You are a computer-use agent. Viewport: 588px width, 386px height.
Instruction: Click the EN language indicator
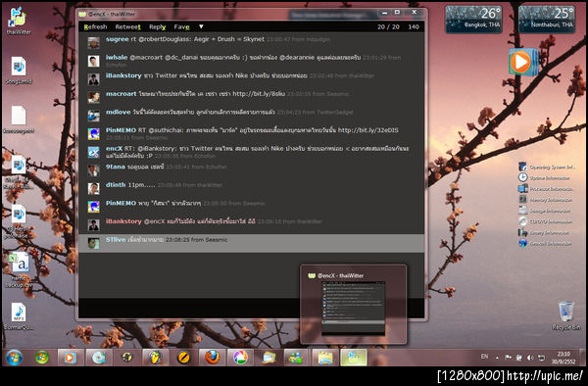pos(484,357)
